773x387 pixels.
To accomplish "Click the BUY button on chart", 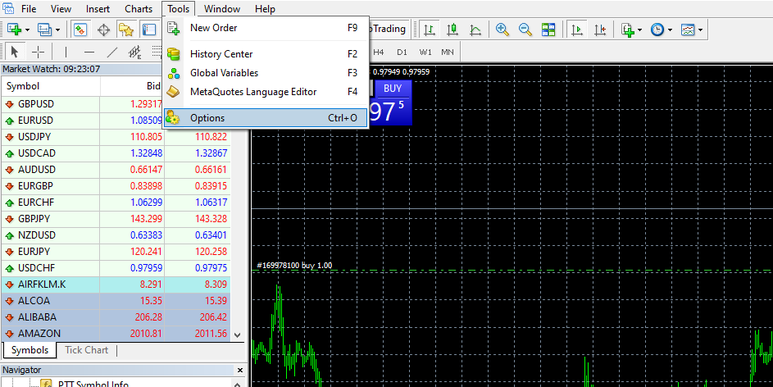I will pyautogui.click(x=392, y=88).
